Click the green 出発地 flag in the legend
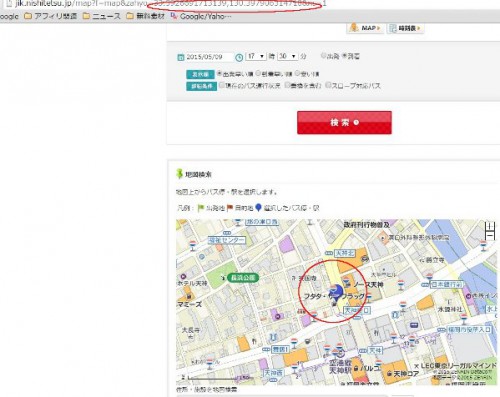Viewport: 500px width, 397px height. [x=200, y=208]
